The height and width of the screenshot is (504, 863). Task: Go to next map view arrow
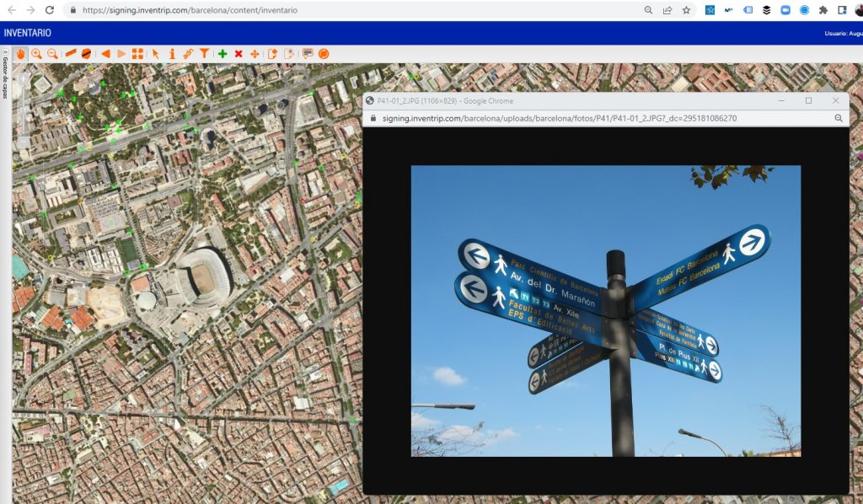click(x=121, y=53)
